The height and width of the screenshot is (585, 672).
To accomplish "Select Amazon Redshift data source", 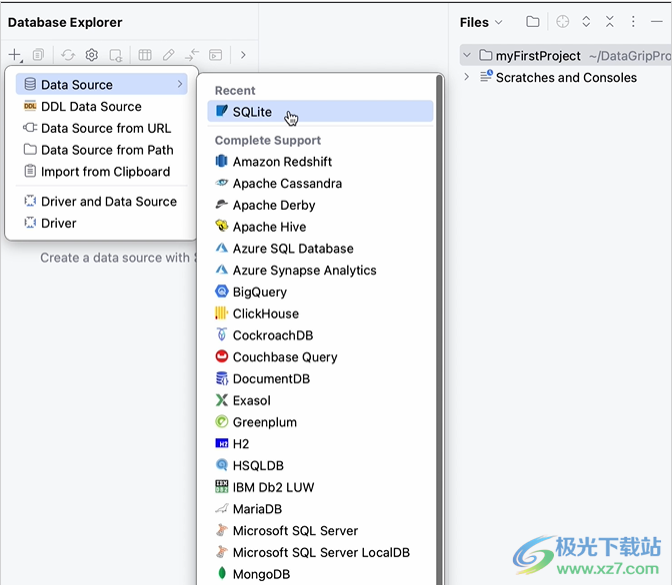I will [320, 162].
